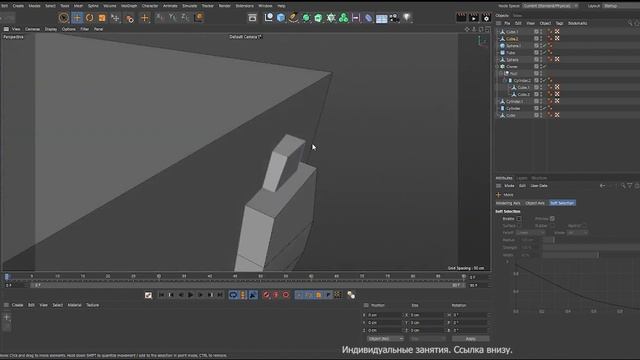Open the viewport Filter menu

(x=84, y=29)
